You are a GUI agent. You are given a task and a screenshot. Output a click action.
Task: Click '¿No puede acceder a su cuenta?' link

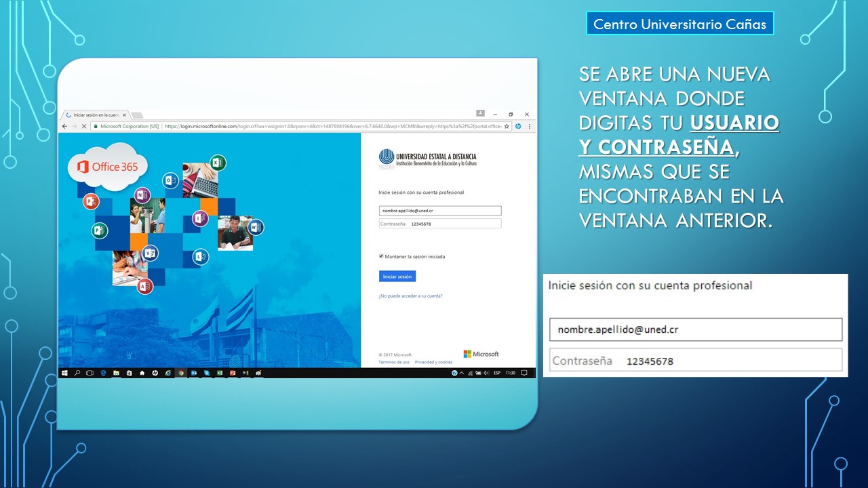click(x=410, y=296)
